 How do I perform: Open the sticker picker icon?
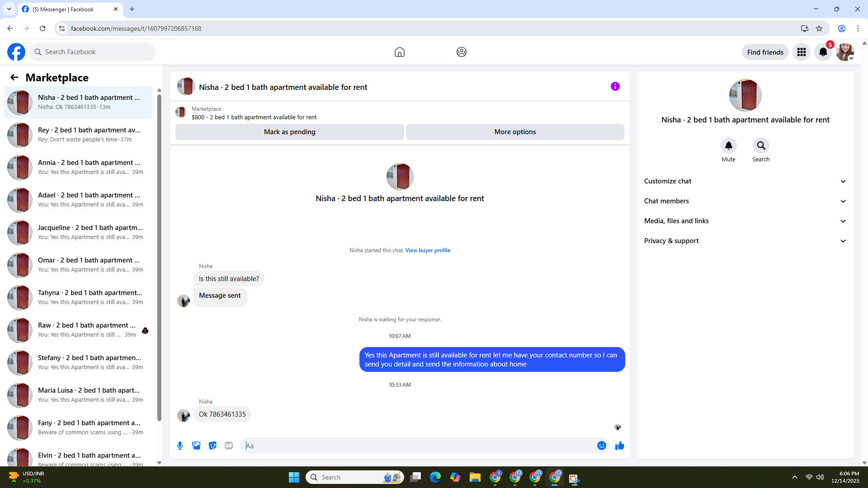click(x=212, y=446)
